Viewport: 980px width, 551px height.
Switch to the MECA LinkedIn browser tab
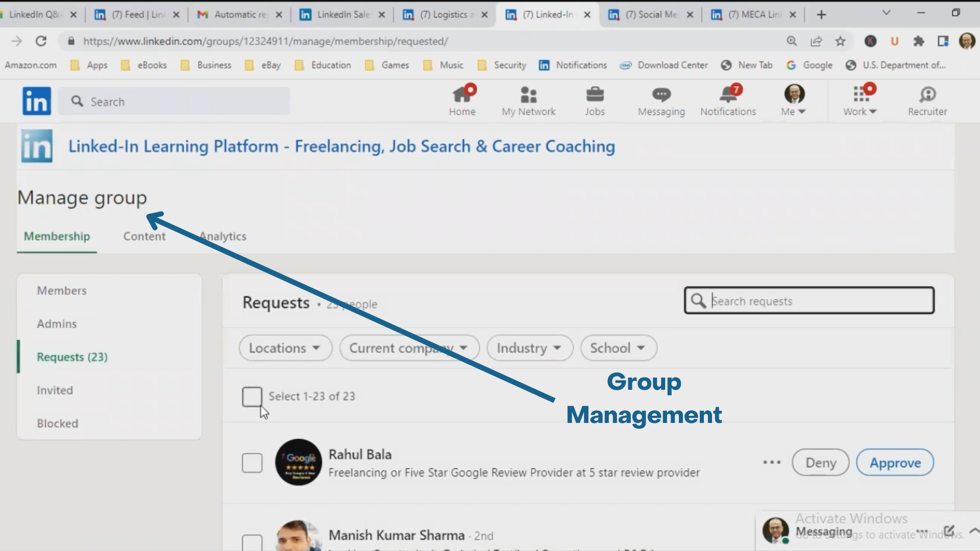coord(753,15)
